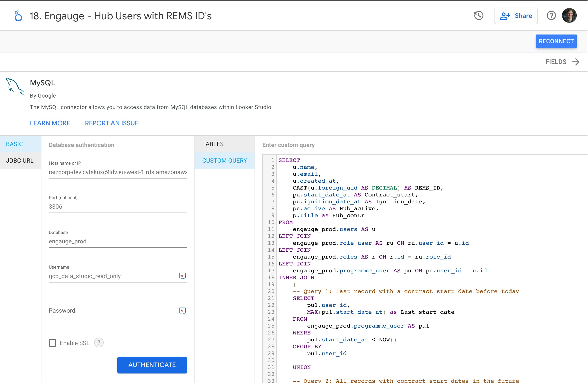Click the AUTHENTICATE button
This screenshot has width=588, height=383.
point(152,365)
